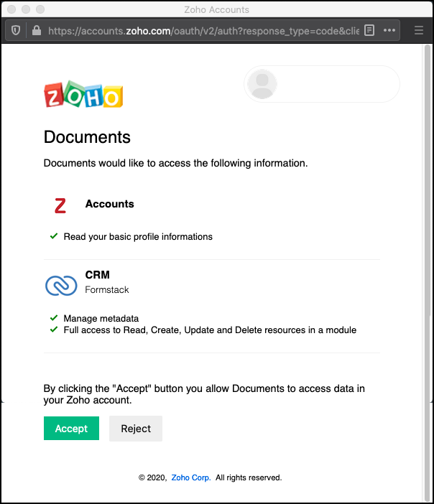Open the Firefox hamburger menu

point(419,30)
